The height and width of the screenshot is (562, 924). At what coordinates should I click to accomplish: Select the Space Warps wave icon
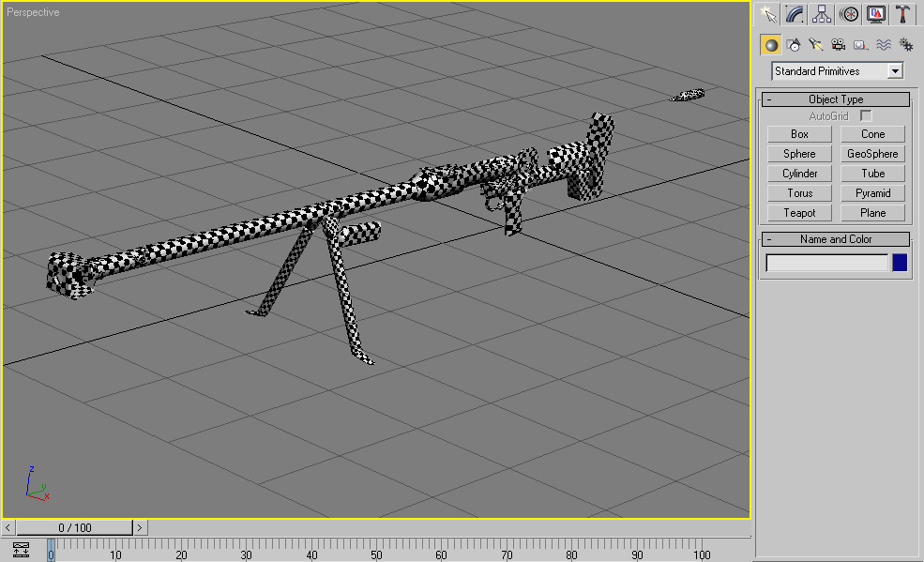tap(883, 44)
